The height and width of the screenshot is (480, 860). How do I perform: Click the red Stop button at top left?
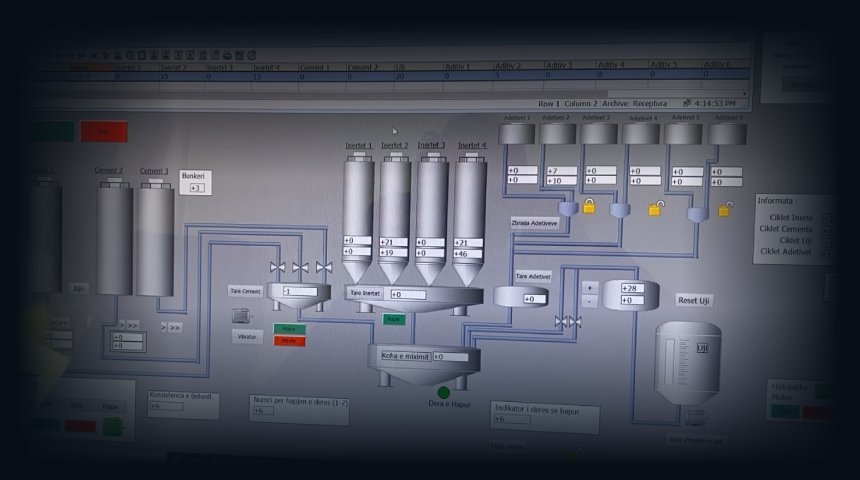coord(104,132)
